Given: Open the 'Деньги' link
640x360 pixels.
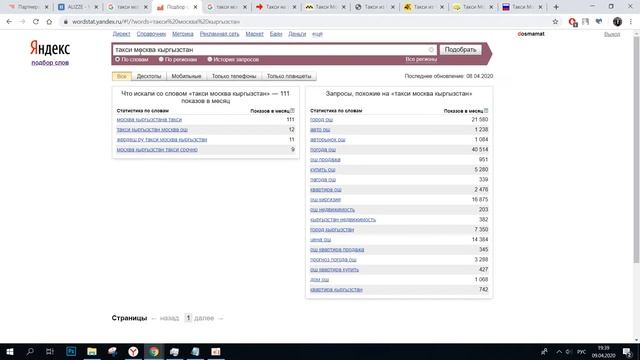Looking at the screenshot, I should (x=297, y=34).
